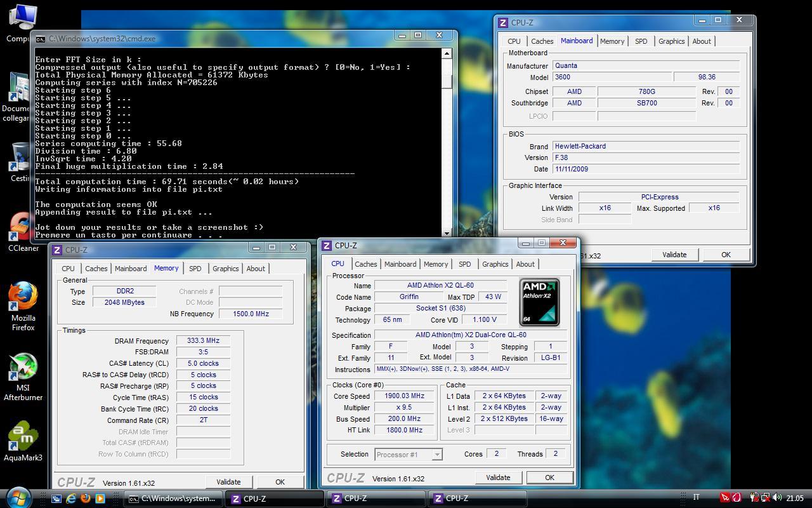
Task: Select Mainboard tab in the Memory timings window
Action: (131, 269)
